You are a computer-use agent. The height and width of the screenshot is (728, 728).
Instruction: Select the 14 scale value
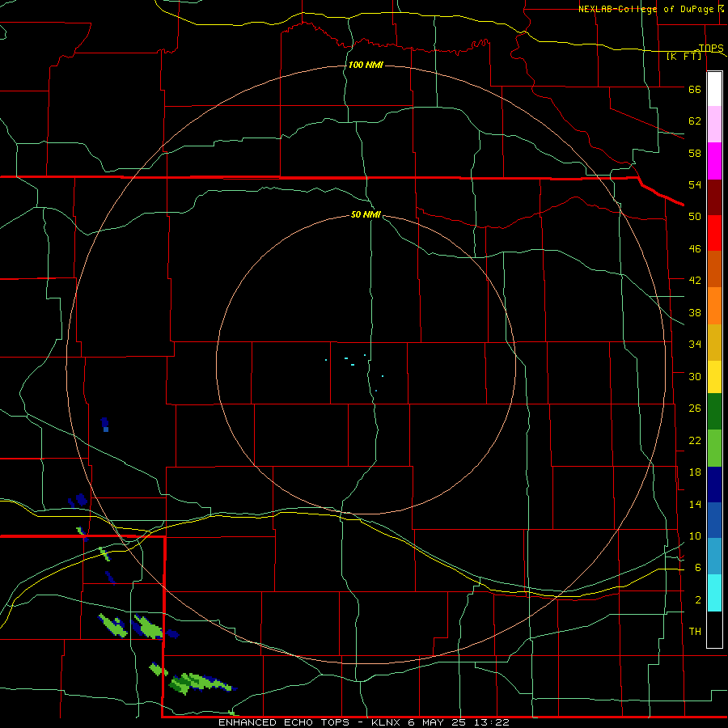pyautogui.click(x=695, y=504)
